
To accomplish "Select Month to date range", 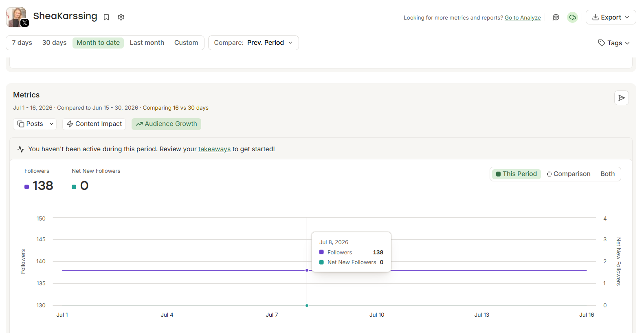I will 98,43.
